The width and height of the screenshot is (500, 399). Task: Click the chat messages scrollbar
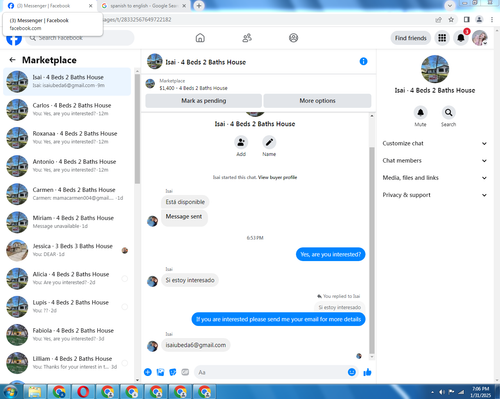pyautogui.click(x=372, y=250)
